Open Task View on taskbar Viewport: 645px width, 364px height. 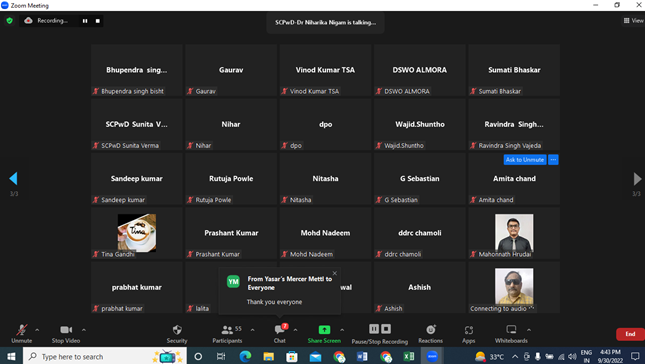coord(221,357)
